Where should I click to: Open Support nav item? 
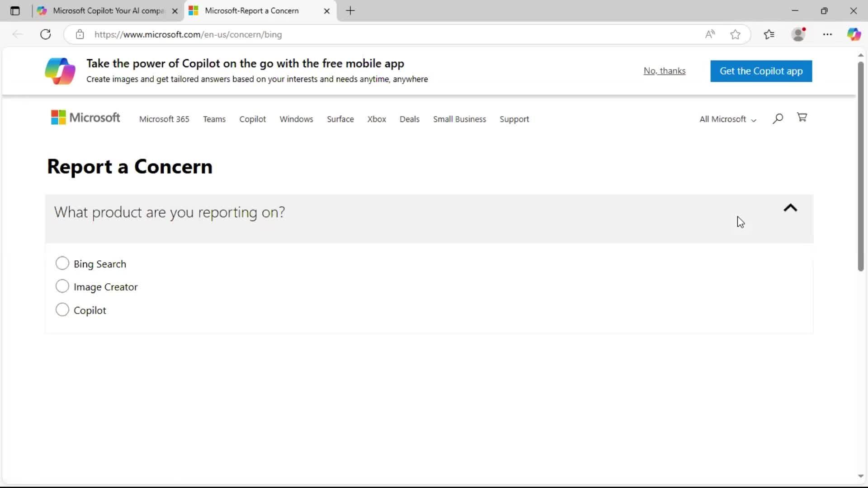pyautogui.click(x=514, y=119)
